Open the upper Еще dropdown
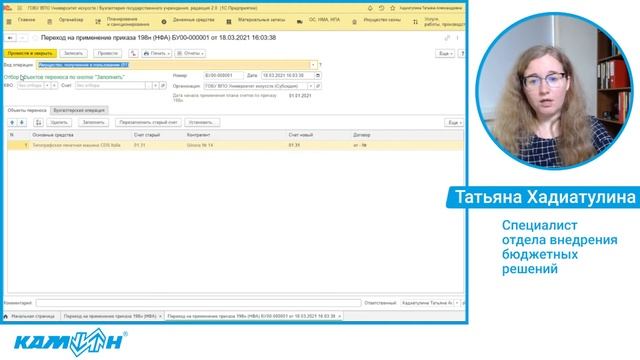Screen dimensions: 640x360 pyautogui.click(x=444, y=53)
